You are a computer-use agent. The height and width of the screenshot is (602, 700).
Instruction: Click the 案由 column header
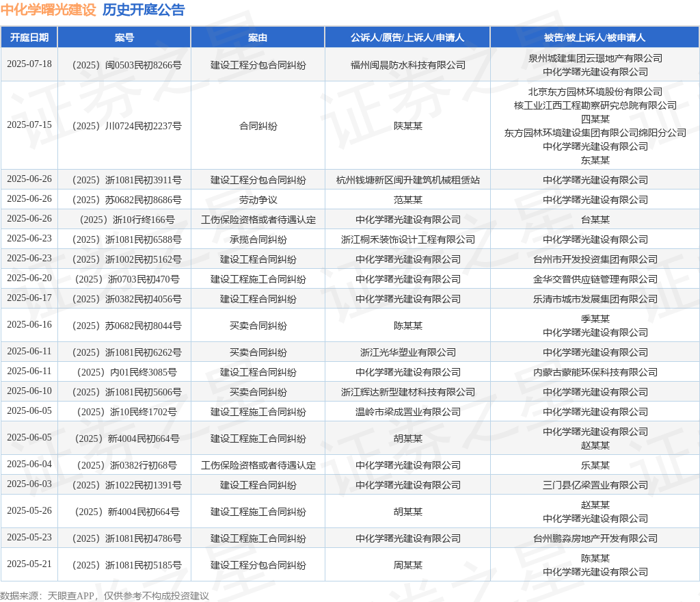[x=258, y=38]
